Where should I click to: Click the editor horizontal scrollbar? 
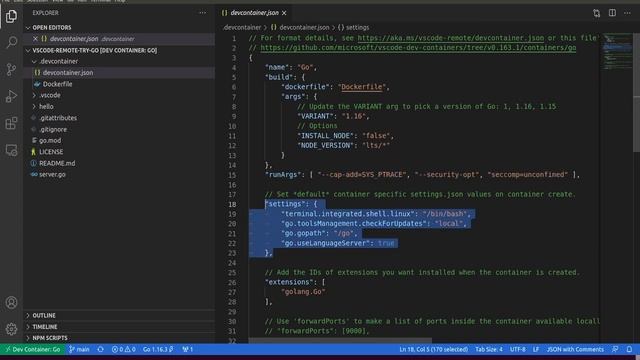click(x=340, y=340)
